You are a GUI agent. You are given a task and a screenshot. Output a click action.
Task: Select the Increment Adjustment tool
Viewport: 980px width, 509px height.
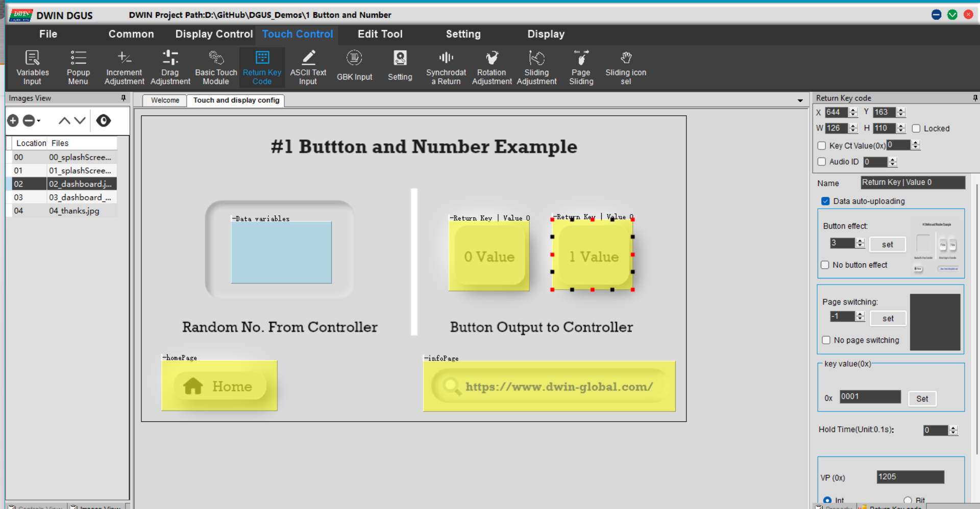pos(124,66)
